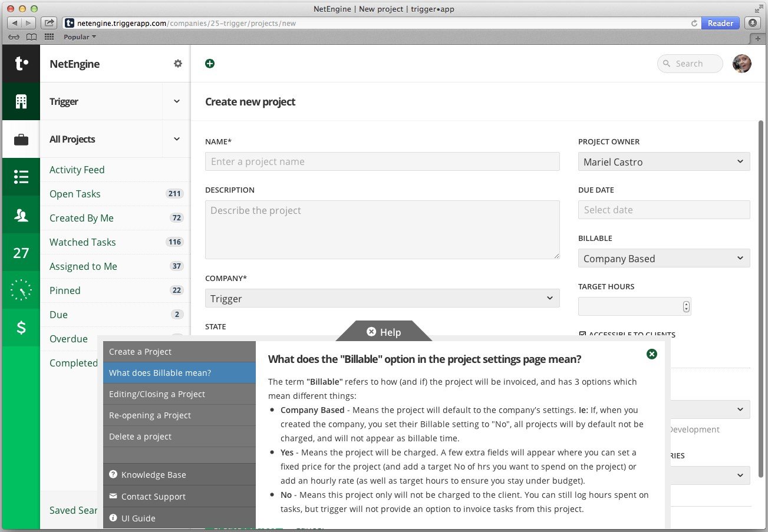Open the Companies building icon
The height and width of the screenshot is (532, 768).
click(x=21, y=101)
